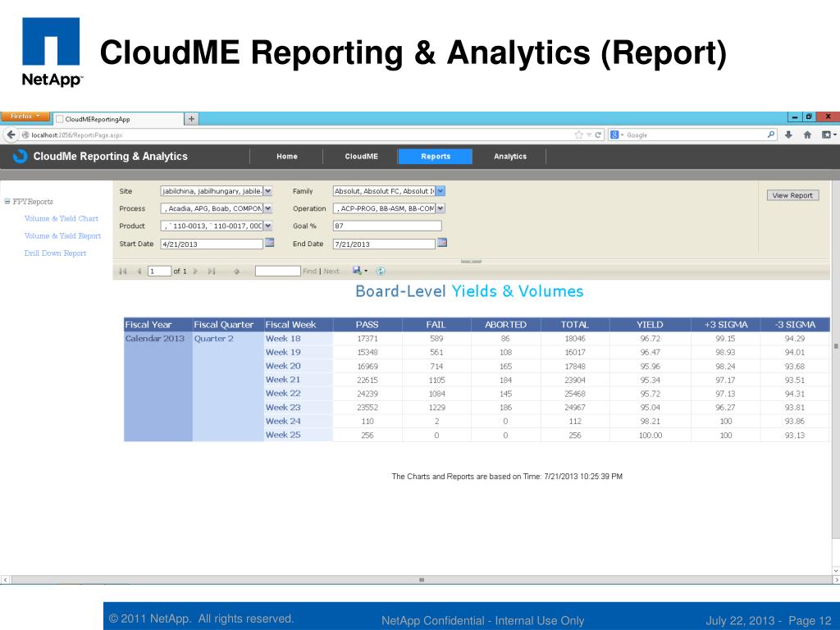The image size is (840, 630).
Task: Click the +3 SIGMA column header
Action: pyautogui.click(x=725, y=325)
